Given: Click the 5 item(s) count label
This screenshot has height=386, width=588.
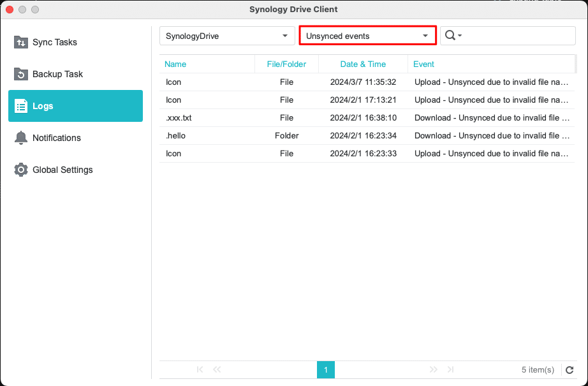Looking at the screenshot, I should point(538,370).
